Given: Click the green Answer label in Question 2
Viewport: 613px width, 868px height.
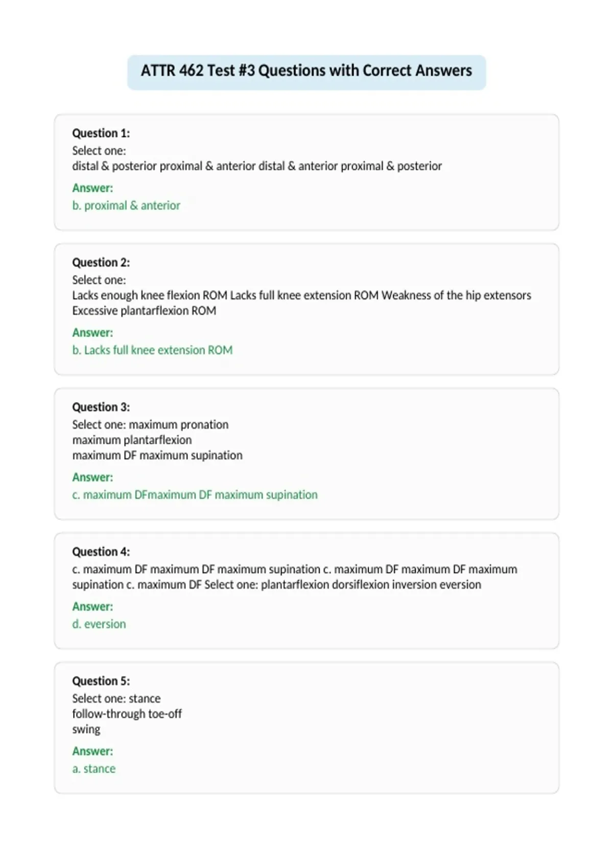Looking at the screenshot, I should 92,332.
